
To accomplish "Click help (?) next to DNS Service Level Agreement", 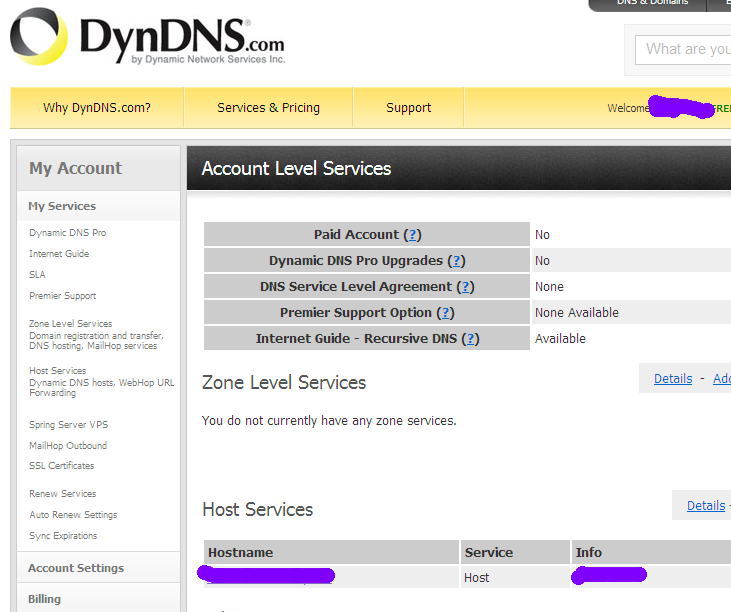I will tap(465, 287).
